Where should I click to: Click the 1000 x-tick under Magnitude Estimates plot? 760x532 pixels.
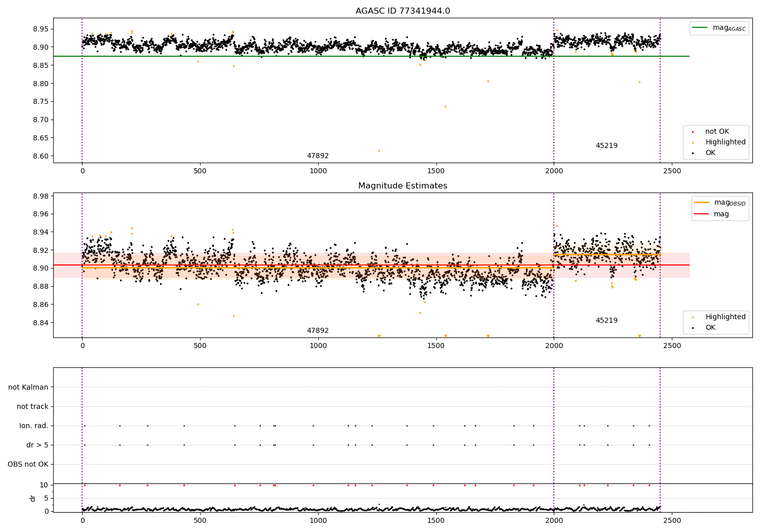318,346
